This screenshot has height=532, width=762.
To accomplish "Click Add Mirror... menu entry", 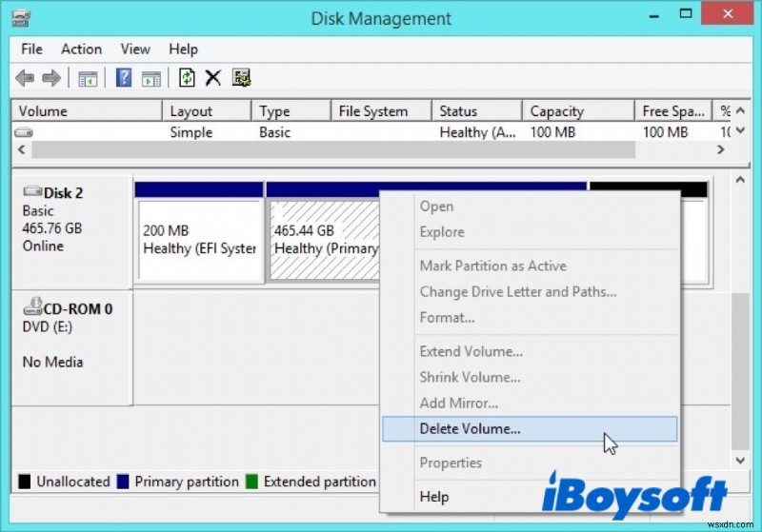I will point(530,403).
